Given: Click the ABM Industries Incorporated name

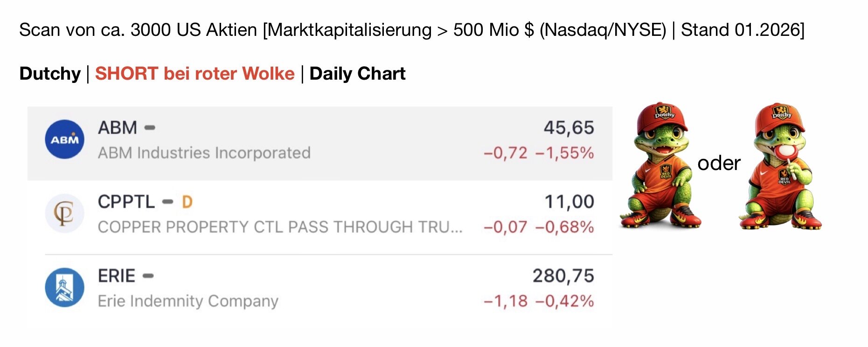Looking at the screenshot, I should (204, 153).
